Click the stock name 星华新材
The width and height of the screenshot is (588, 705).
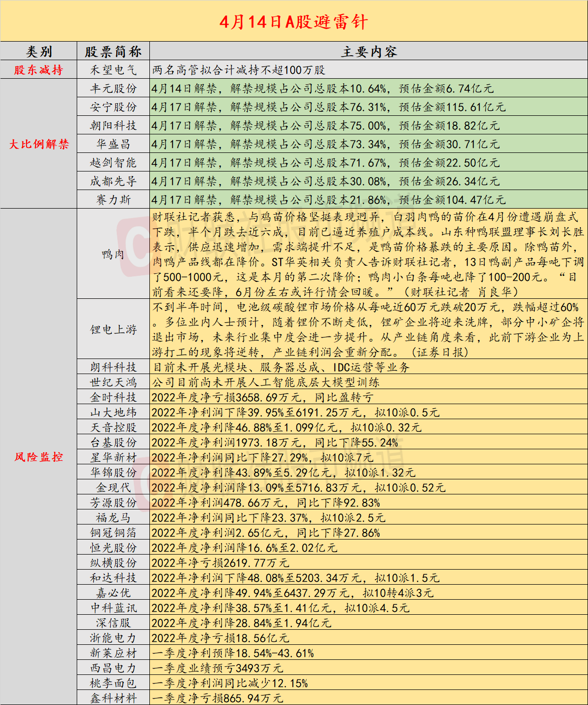(x=113, y=458)
